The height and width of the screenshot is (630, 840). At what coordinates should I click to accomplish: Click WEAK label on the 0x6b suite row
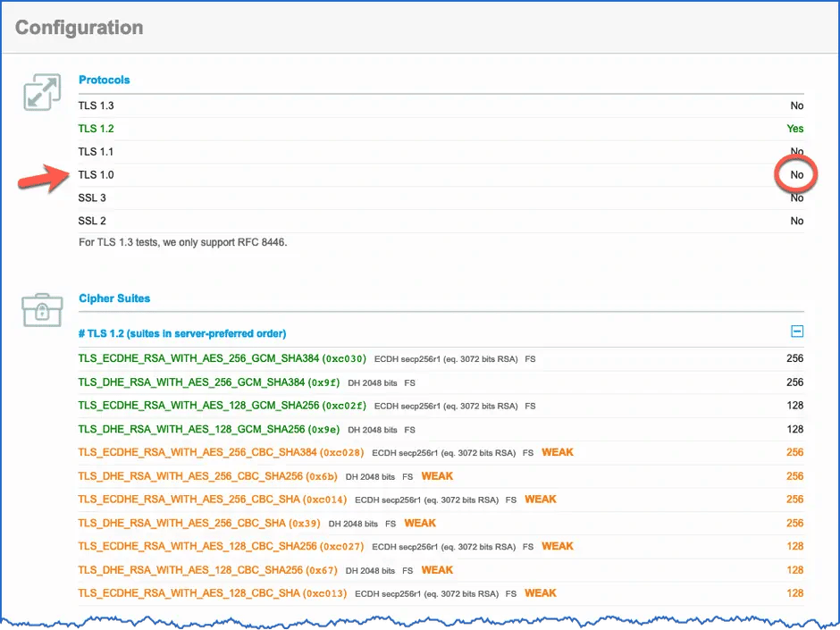pyautogui.click(x=437, y=476)
